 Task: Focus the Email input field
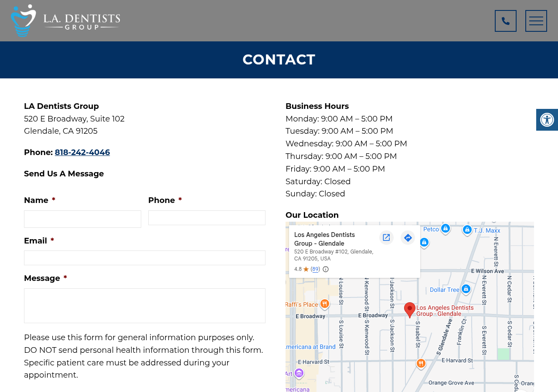tap(145, 258)
